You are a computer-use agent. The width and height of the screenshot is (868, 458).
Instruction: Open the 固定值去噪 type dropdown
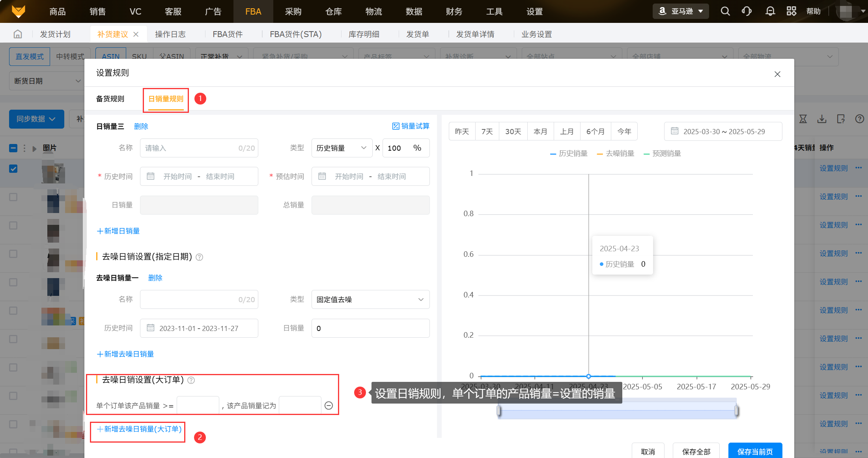point(370,300)
